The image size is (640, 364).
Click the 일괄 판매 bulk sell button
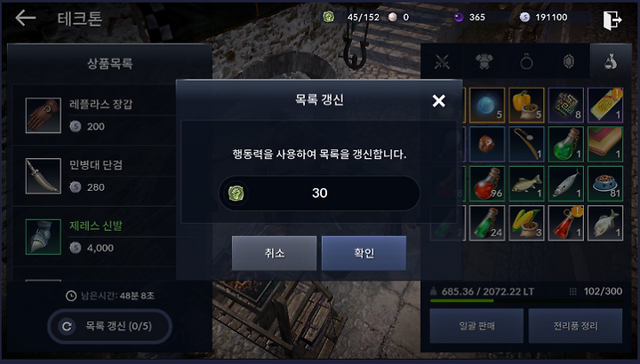coord(476,326)
